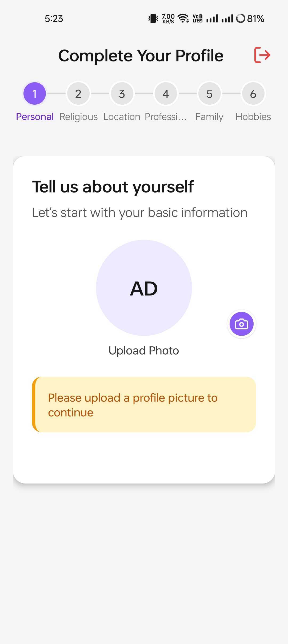Tap the Wi-Fi status icon
This screenshot has height=644, width=288.
point(183,18)
